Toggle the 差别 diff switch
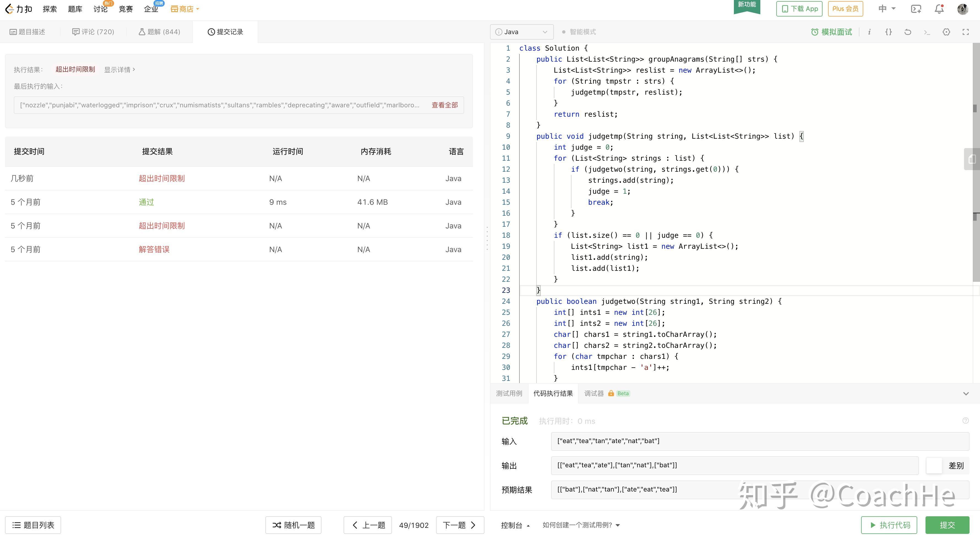Screen dimensions: 980x535 [x=934, y=465]
